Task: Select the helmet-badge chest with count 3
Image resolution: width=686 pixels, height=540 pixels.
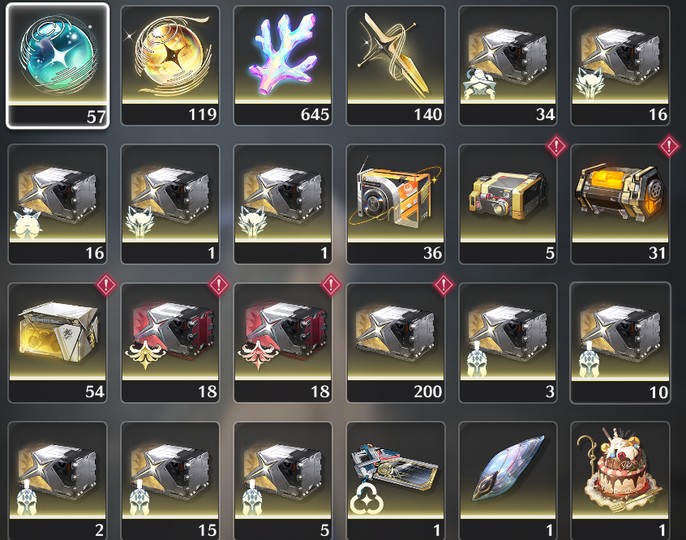Action: [508, 343]
